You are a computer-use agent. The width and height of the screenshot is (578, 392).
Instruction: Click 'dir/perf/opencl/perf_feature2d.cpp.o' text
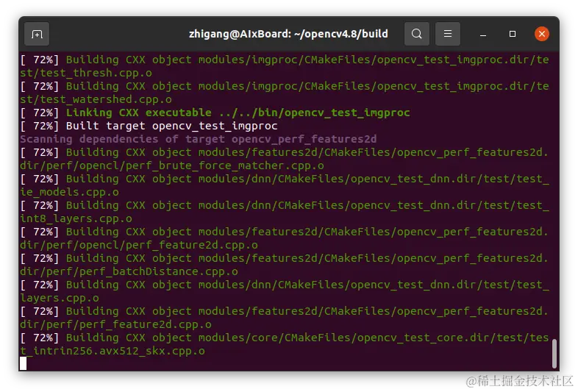[x=139, y=246]
